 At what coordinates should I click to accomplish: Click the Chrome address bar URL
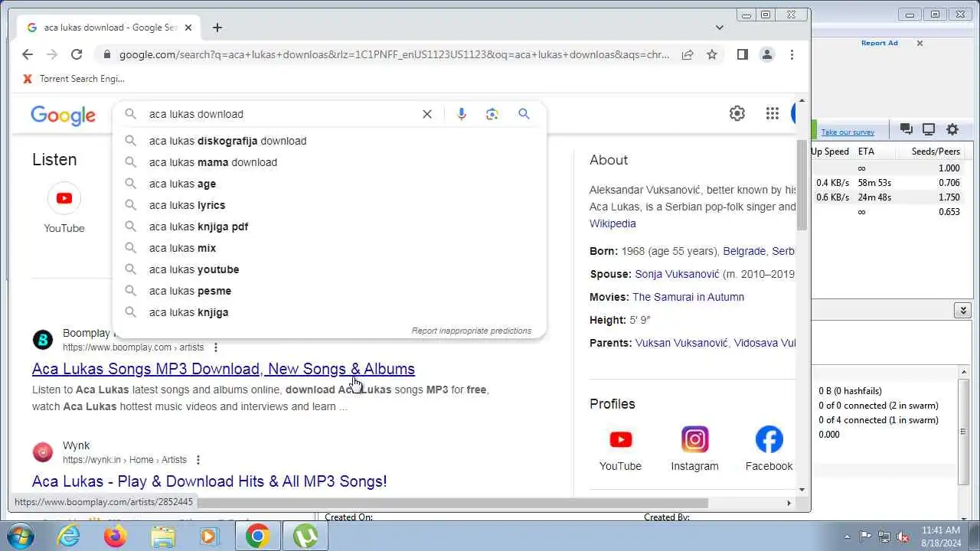[x=394, y=54]
